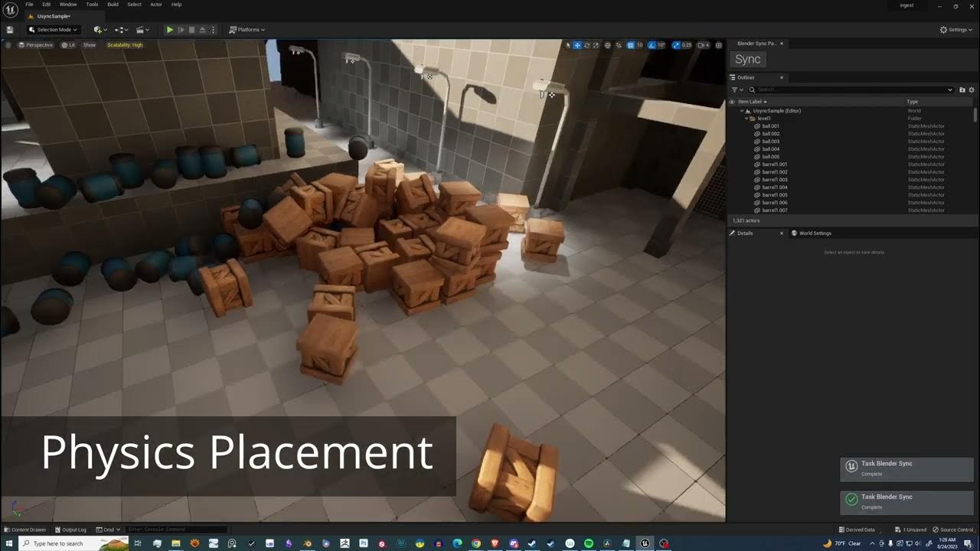Click the Eject button in the play controls
This screenshot has height=551, width=980.
click(201, 30)
